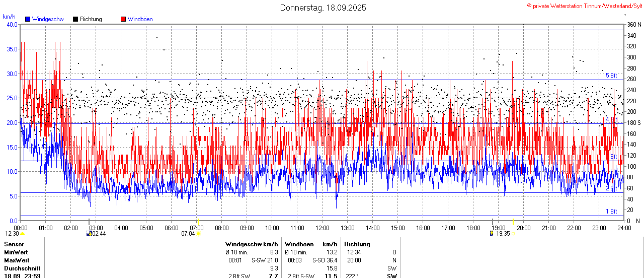
Task: Click the 1 Bft line label
Action: tap(611, 212)
